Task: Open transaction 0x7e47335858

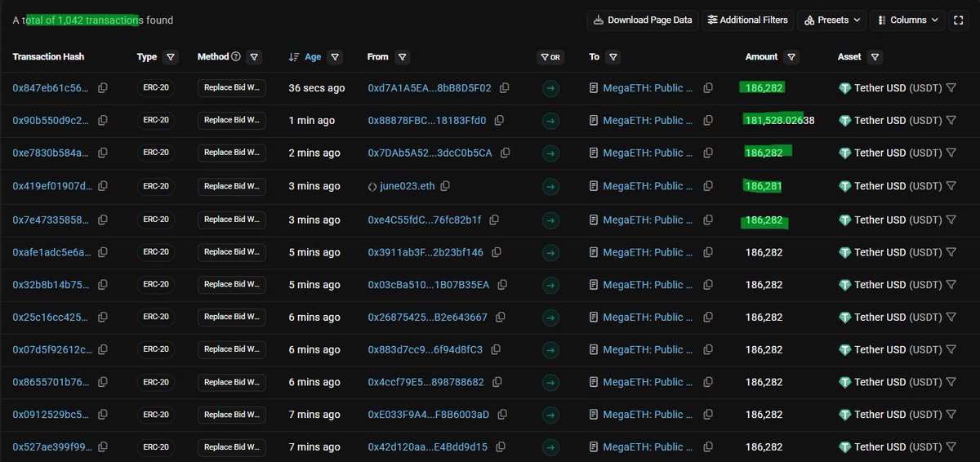Action: point(51,220)
